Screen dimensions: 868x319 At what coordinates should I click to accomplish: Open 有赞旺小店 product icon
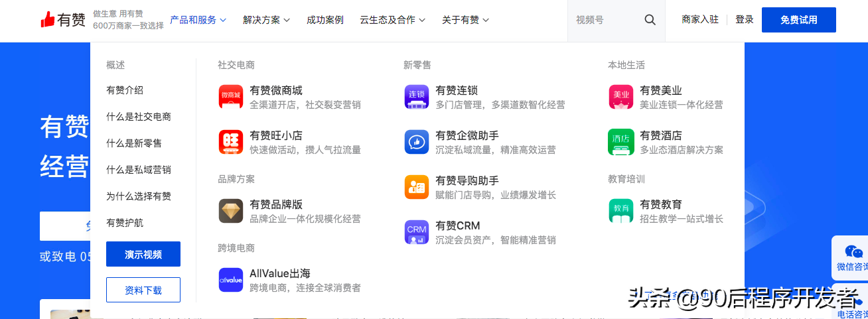pos(231,142)
